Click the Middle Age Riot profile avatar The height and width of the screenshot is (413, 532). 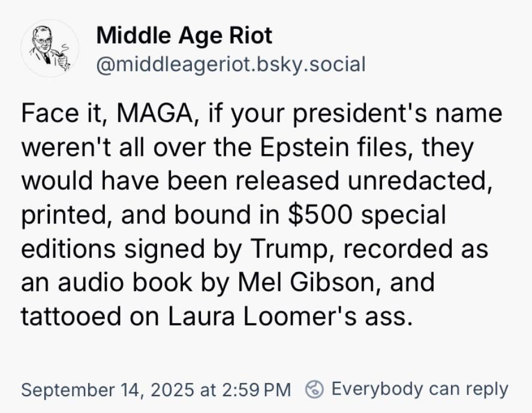click(x=46, y=47)
